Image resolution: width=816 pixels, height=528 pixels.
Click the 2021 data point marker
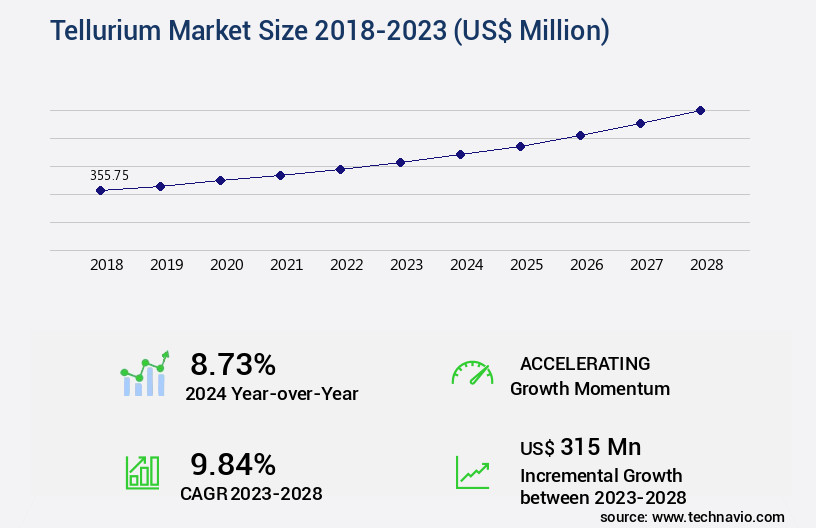click(x=280, y=175)
